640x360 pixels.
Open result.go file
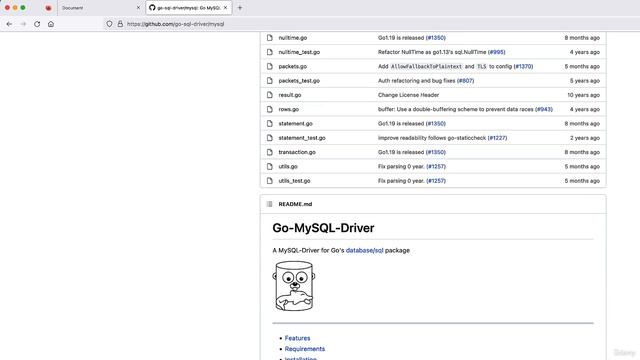pos(290,95)
